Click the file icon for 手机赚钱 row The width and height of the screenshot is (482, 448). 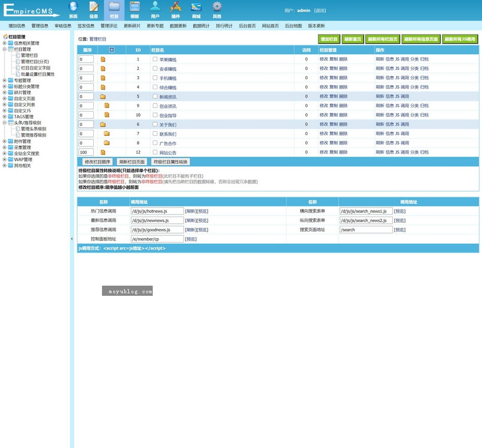point(103,78)
